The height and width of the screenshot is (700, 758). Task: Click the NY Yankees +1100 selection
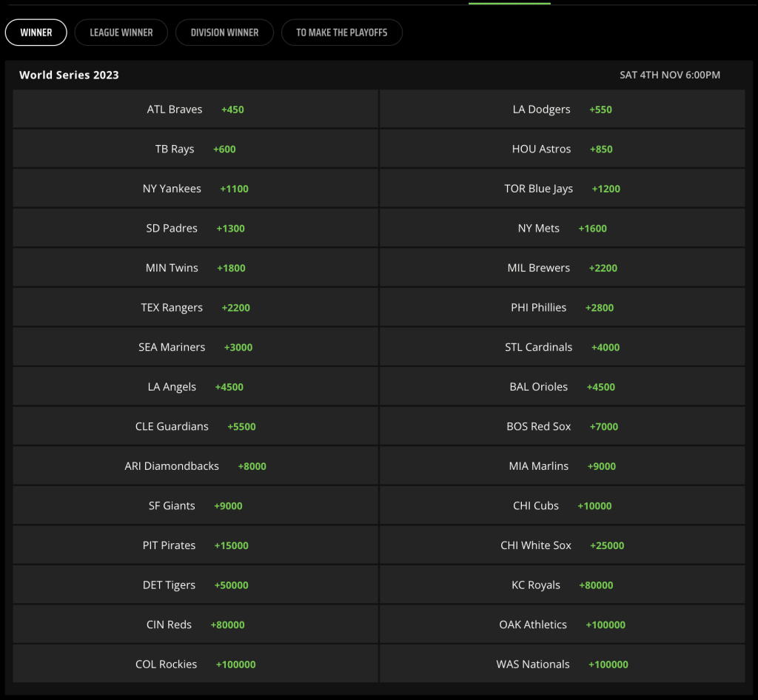[x=195, y=189]
